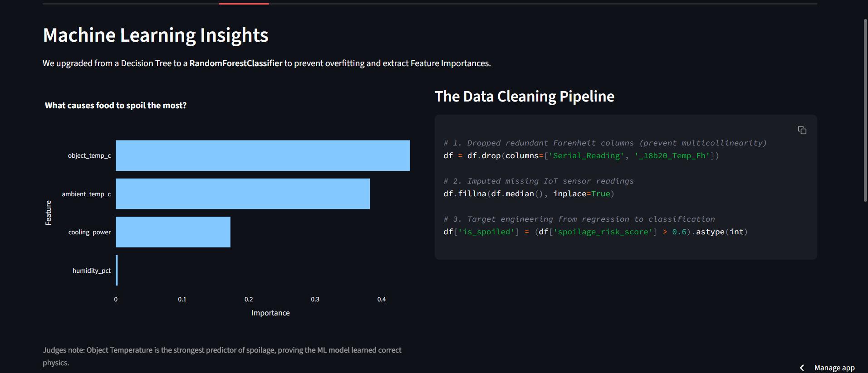The height and width of the screenshot is (373, 868).
Task: Click the 'Judges note' caption text
Action: 222,350
